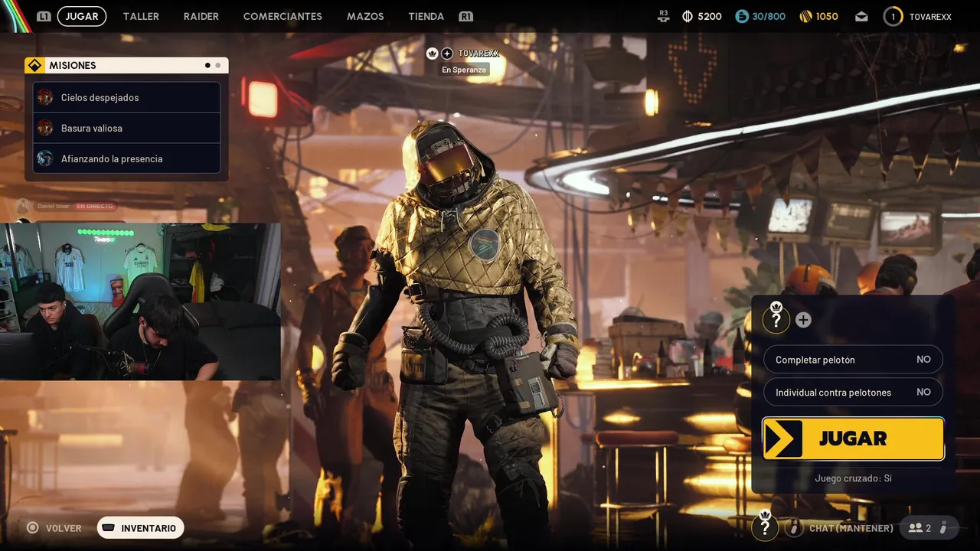
Task: Click the 1050 currency balance
Action: (827, 16)
